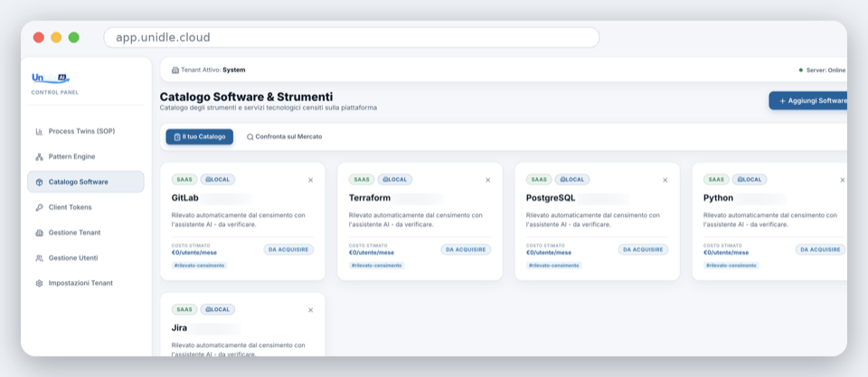The image size is (868, 377).
Task: Click the app.unidle.cloud address bar
Action: click(x=352, y=38)
